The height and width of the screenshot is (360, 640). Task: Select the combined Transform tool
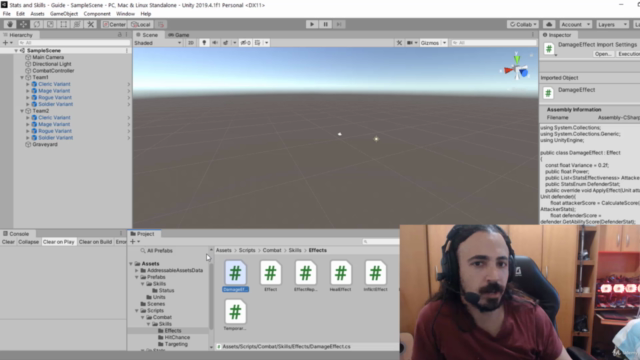click(x=77, y=24)
